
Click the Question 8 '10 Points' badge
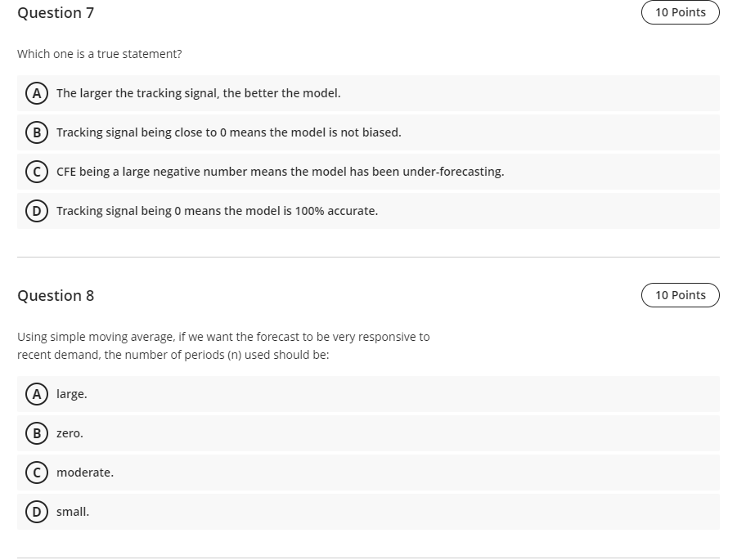680,295
